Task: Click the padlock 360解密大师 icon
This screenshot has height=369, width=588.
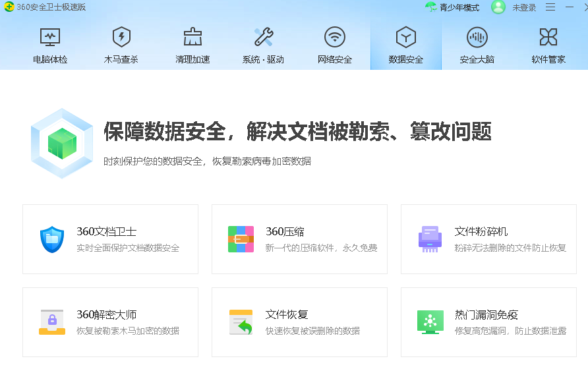Action: point(52,322)
